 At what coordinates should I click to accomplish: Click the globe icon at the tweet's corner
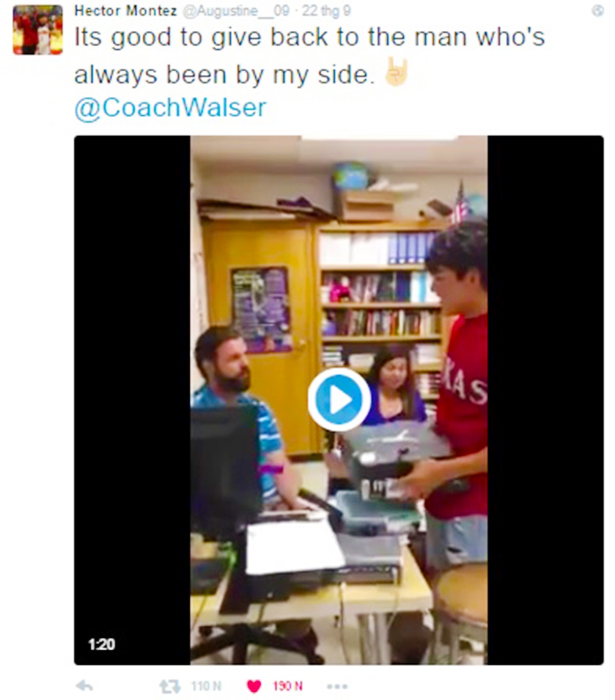pyautogui.click(x=598, y=11)
